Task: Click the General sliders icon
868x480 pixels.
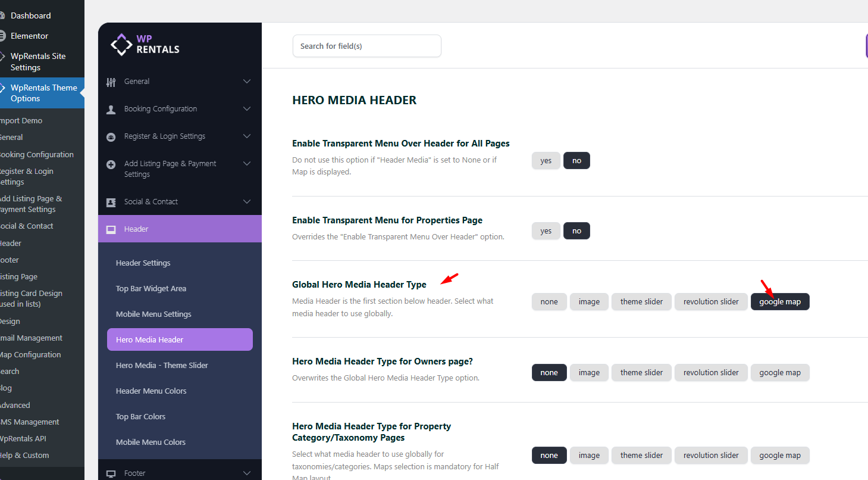Action: click(111, 82)
